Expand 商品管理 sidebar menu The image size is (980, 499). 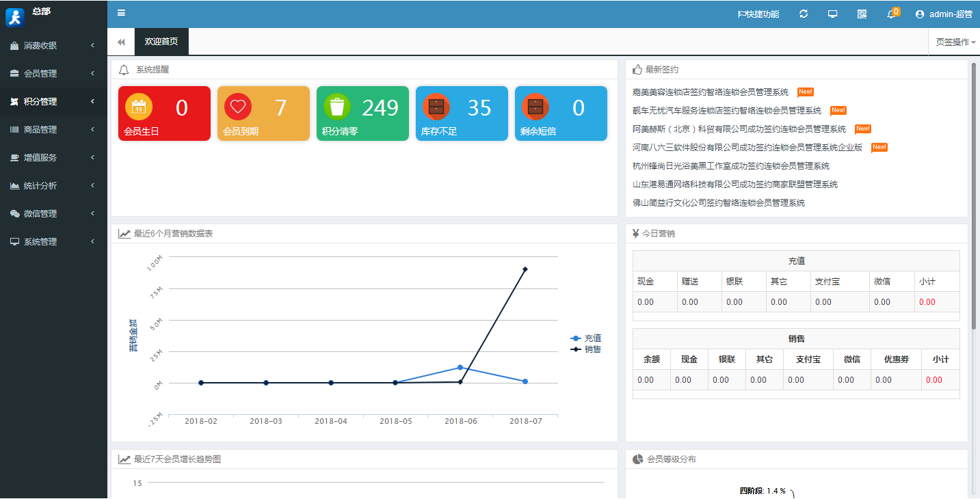coord(53,130)
